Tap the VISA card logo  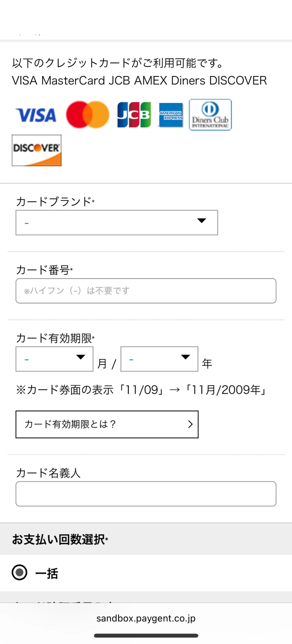point(36,115)
